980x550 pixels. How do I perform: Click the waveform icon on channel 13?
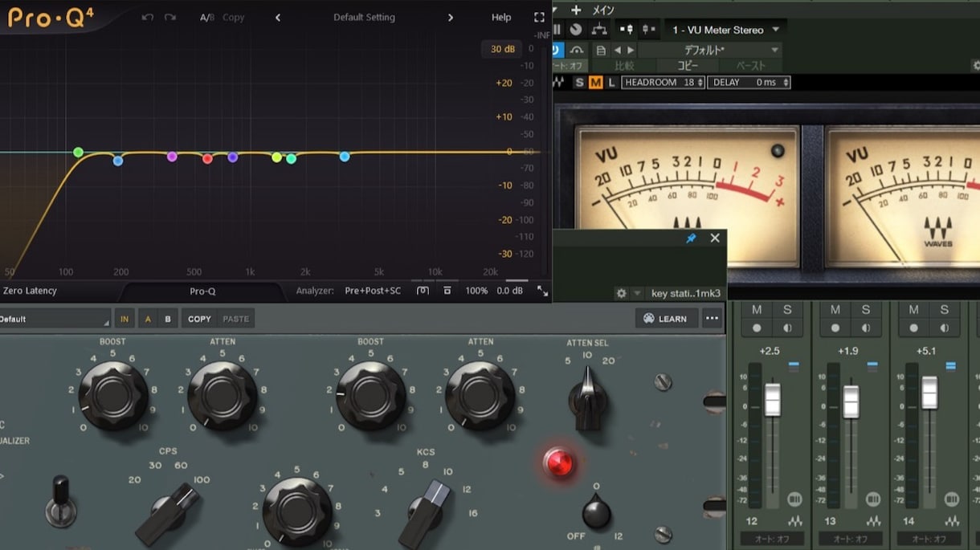point(873,522)
